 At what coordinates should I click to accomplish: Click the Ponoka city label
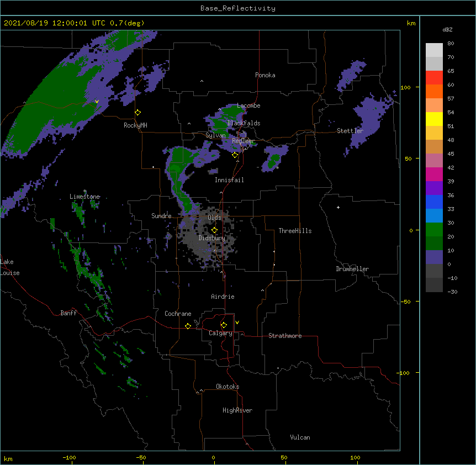pos(265,75)
